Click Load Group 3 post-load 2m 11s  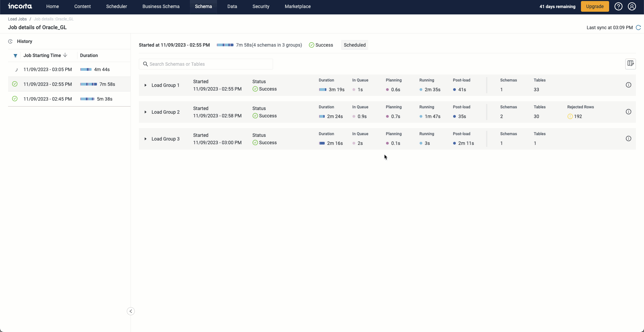tap(466, 143)
